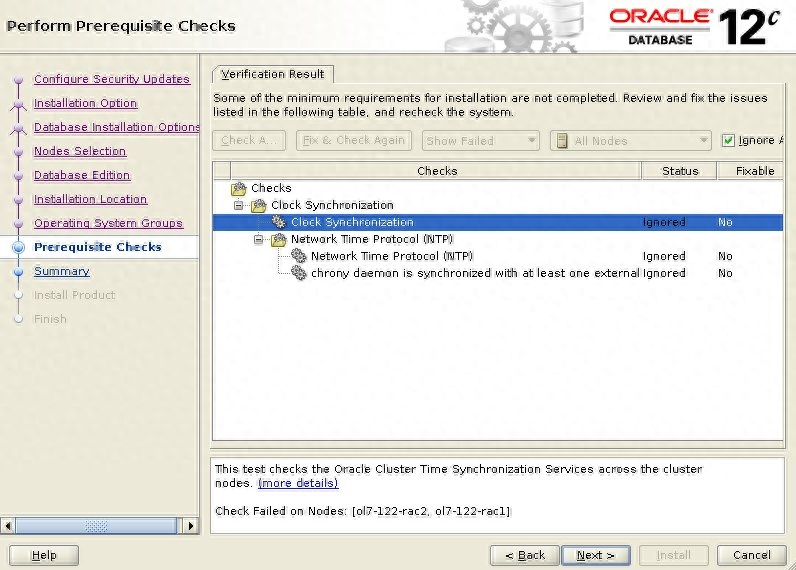Click the Checks root folder icon
The height and width of the screenshot is (570, 796).
click(x=239, y=188)
